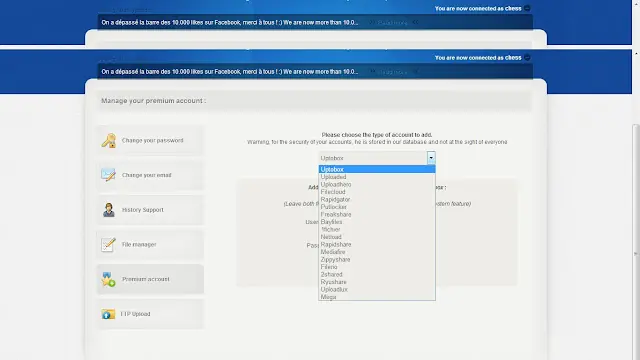Select 2shared in the dropdown list
640x360 pixels.
(x=377, y=274)
